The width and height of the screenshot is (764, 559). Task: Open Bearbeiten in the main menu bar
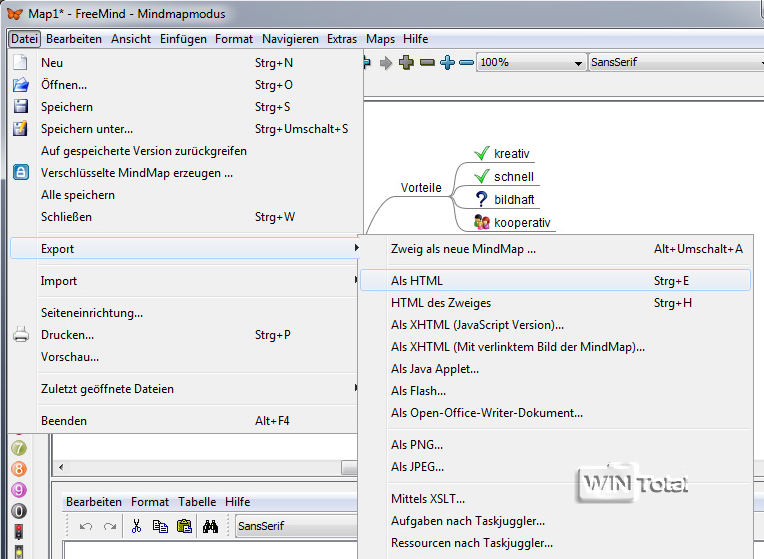point(74,39)
